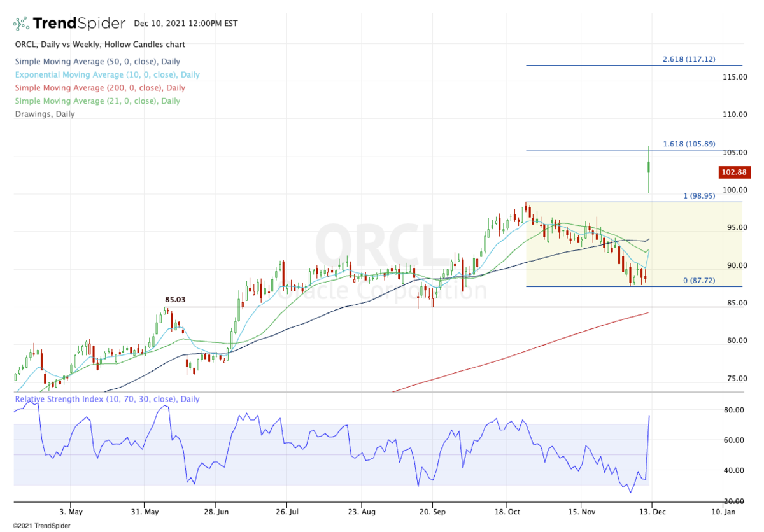The width and height of the screenshot is (764, 532).
Task: Click the 200-period Simple Moving Average legend
Action: click(x=99, y=88)
